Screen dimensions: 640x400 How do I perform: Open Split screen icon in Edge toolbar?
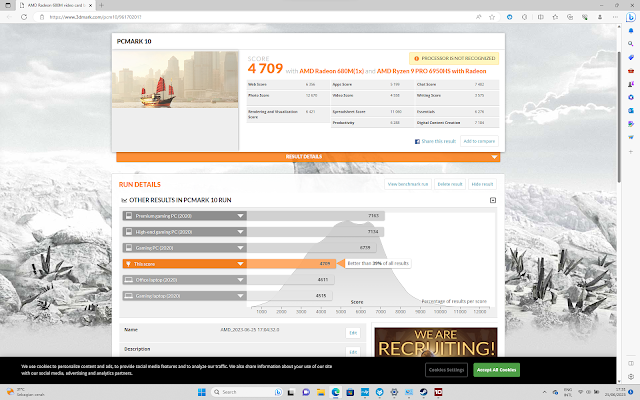[540, 17]
